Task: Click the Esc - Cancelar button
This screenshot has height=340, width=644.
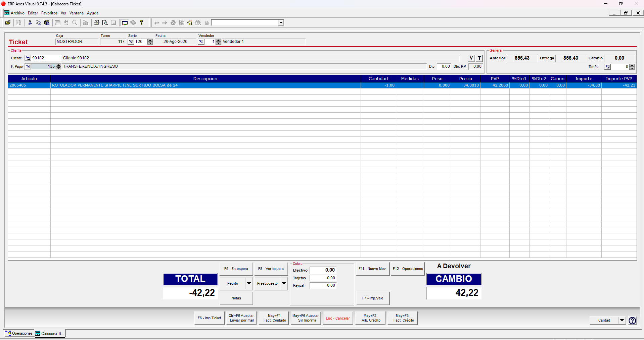Action: click(x=338, y=318)
